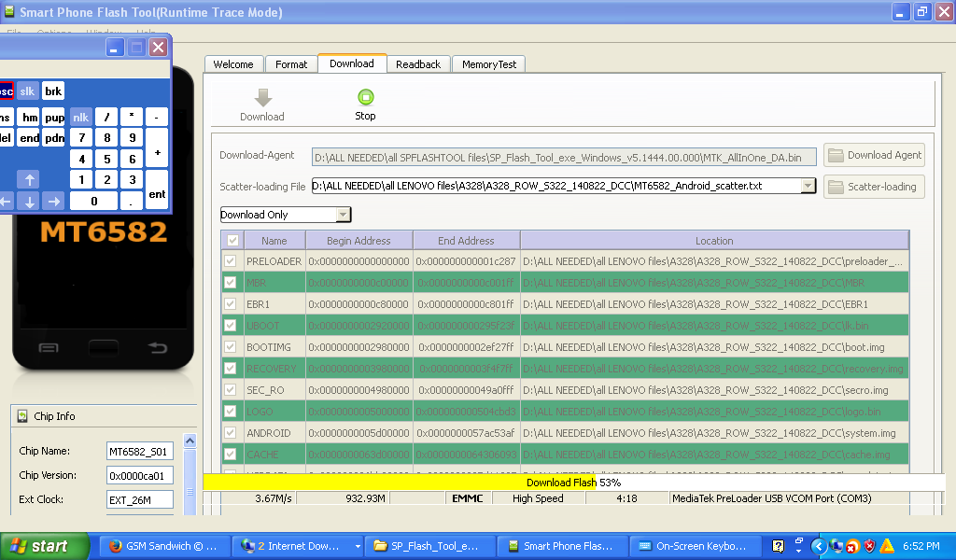Screen dimensions: 956x560
Task: Toggle the SEC_RO row checkbox
Action: coord(230,389)
